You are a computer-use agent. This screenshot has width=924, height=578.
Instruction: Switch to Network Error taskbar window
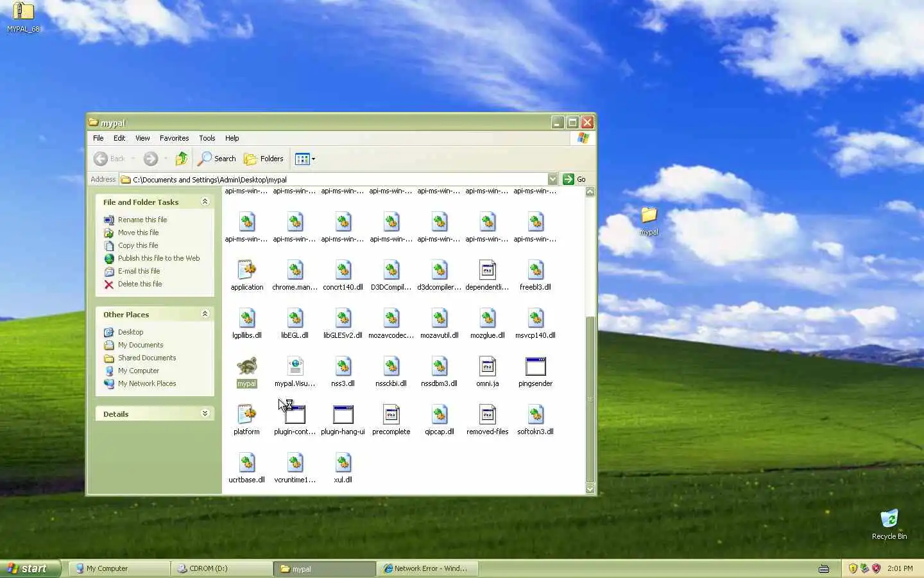[x=426, y=568]
